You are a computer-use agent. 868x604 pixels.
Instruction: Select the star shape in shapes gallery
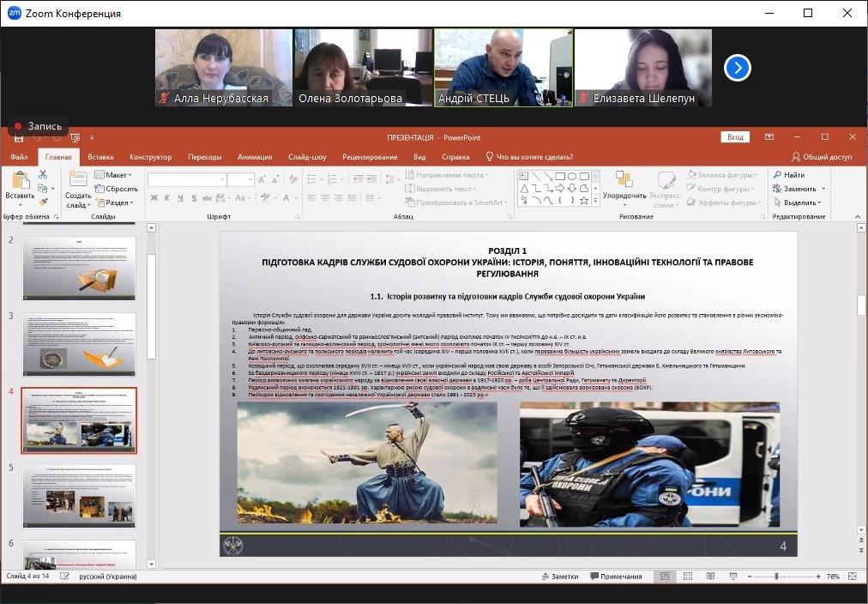pos(584,201)
